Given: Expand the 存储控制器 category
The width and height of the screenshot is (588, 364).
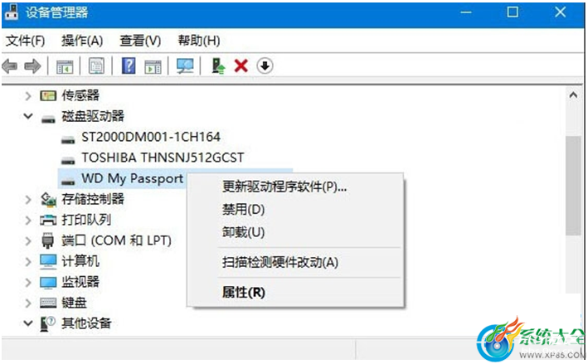Looking at the screenshot, I should 28,200.
